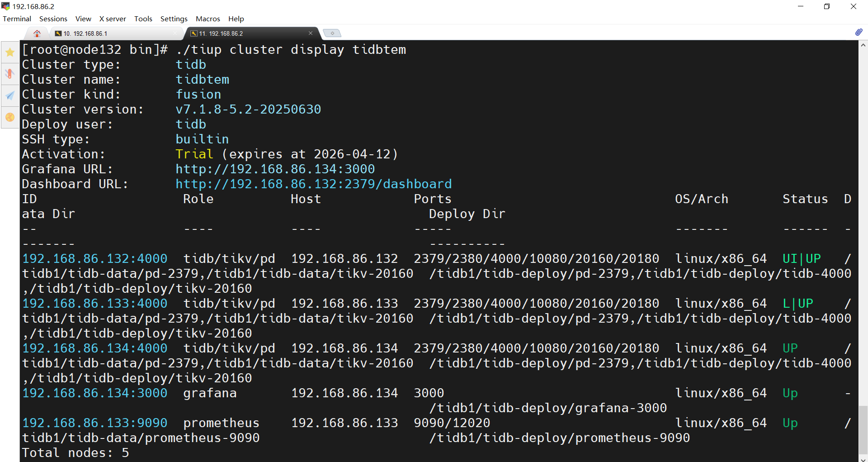868x462 pixels.
Task: Click the terminal scrollbar down arrow
Action: tap(863, 458)
